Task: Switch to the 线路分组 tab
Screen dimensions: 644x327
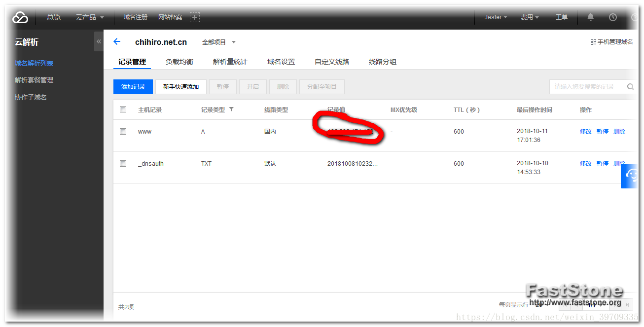Action: point(383,62)
